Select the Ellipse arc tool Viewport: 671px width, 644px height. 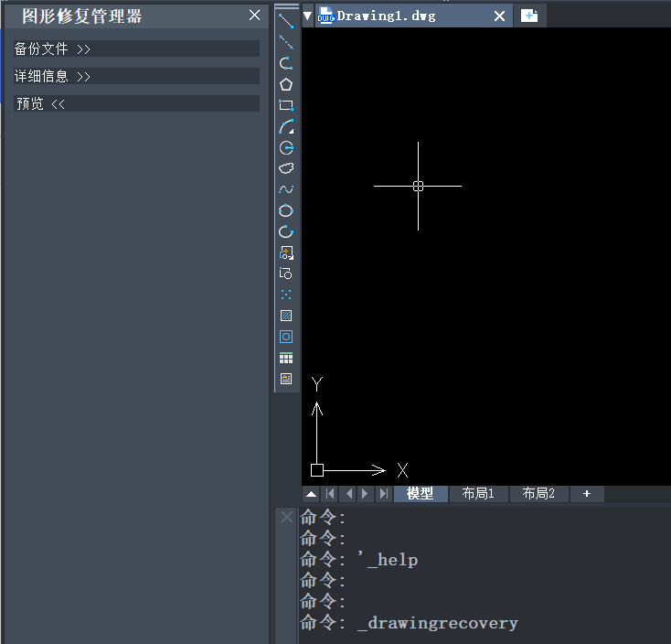(x=286, y=231)
